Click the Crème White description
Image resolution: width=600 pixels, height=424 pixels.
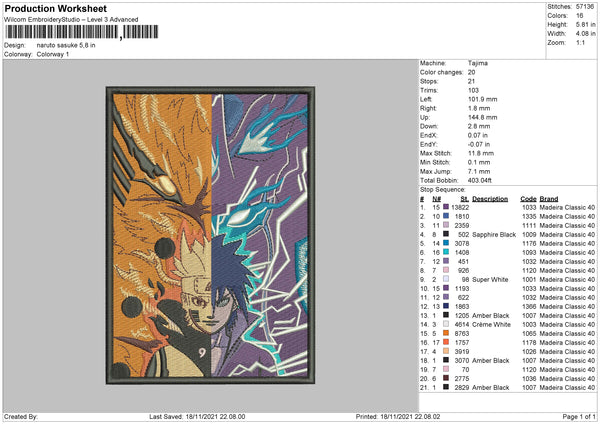click(491, 325)
